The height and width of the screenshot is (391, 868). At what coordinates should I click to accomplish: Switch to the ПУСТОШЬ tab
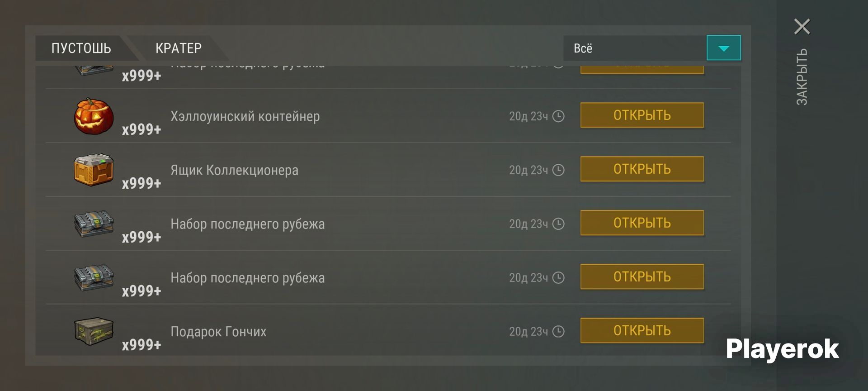coord(81,48)
